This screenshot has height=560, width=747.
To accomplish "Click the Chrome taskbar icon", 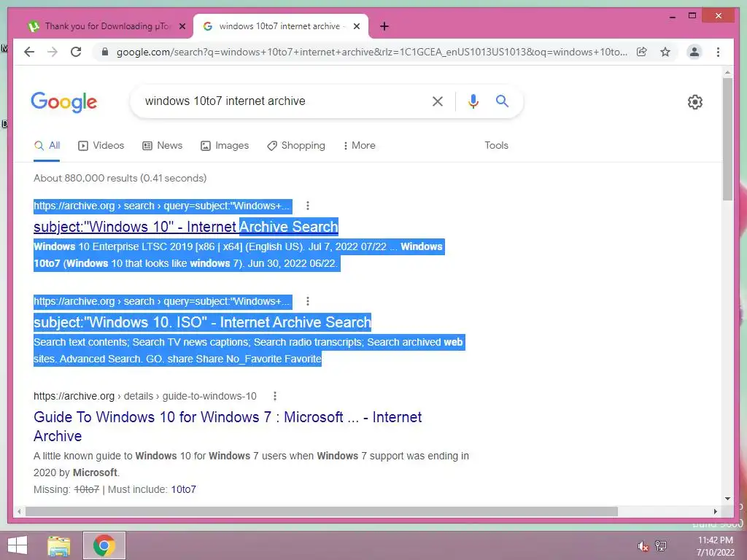I will coord(104,545).
